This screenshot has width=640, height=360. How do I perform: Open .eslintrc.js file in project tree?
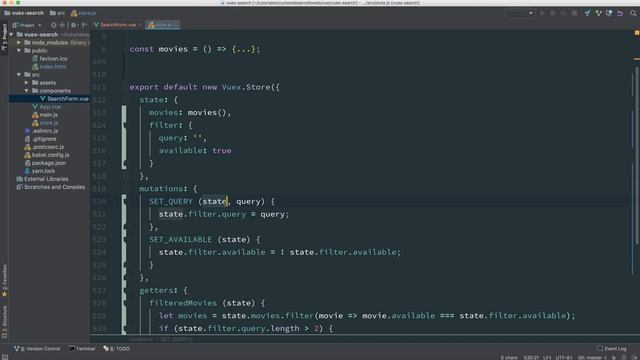(x=41, y=131)
